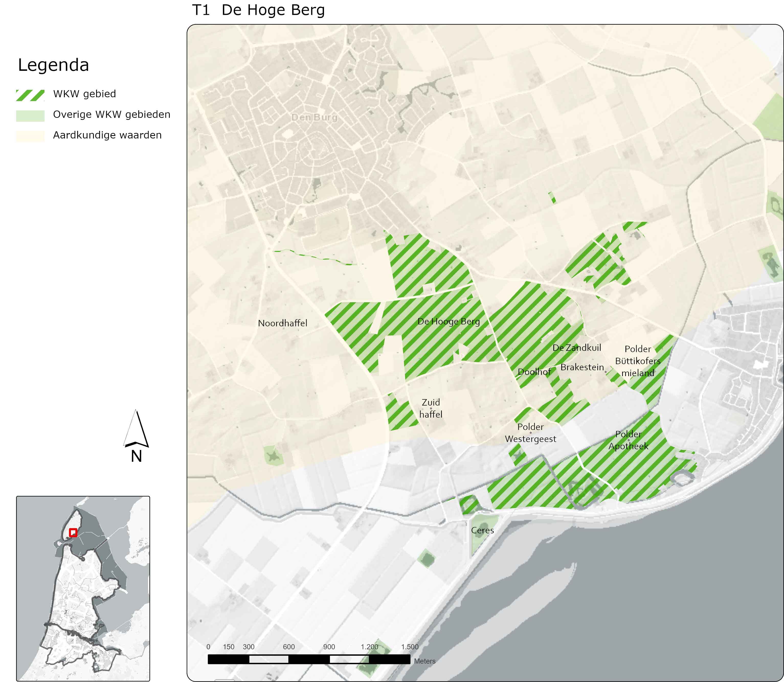The image size is (784, 682).
Task: Click the Doolhof map label
Action: (534, 372)
